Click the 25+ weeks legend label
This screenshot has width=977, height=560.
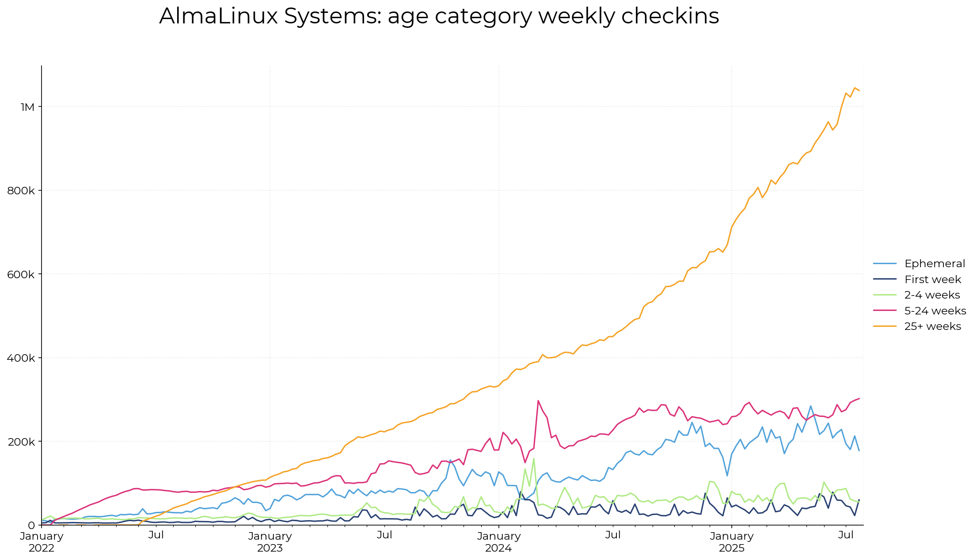pyautogui.click(x=933, y=326)
